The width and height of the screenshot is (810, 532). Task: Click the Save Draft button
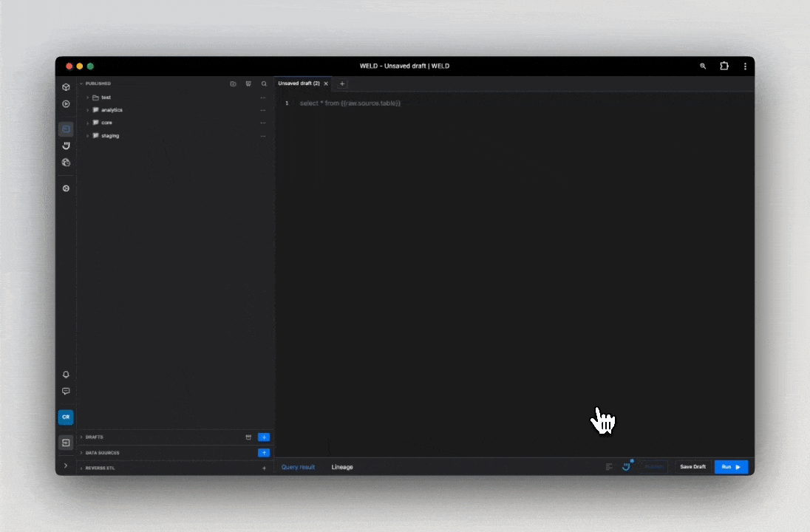click(x=692, y=467)
